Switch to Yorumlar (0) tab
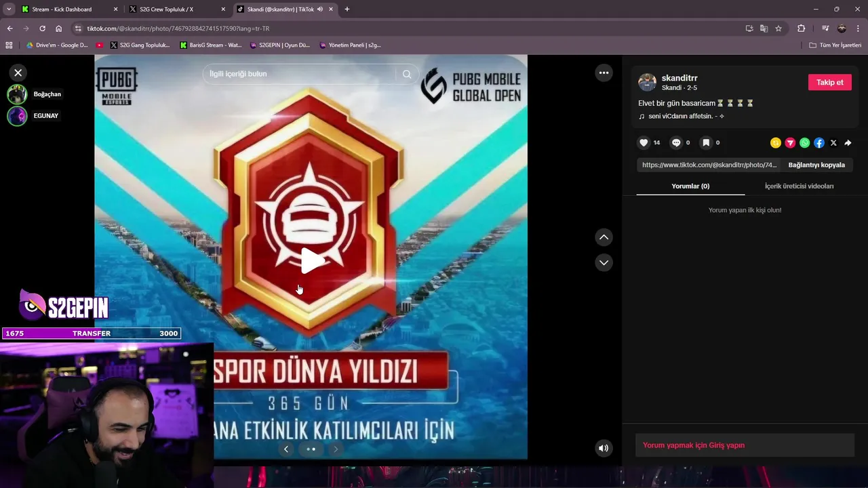Screen dimensions: 868x488 point(690,186)
